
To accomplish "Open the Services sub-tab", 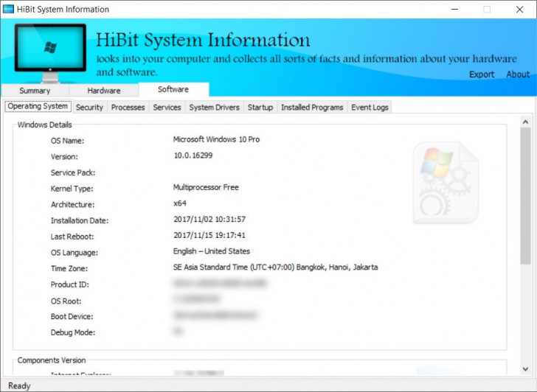I will [167, 108].
